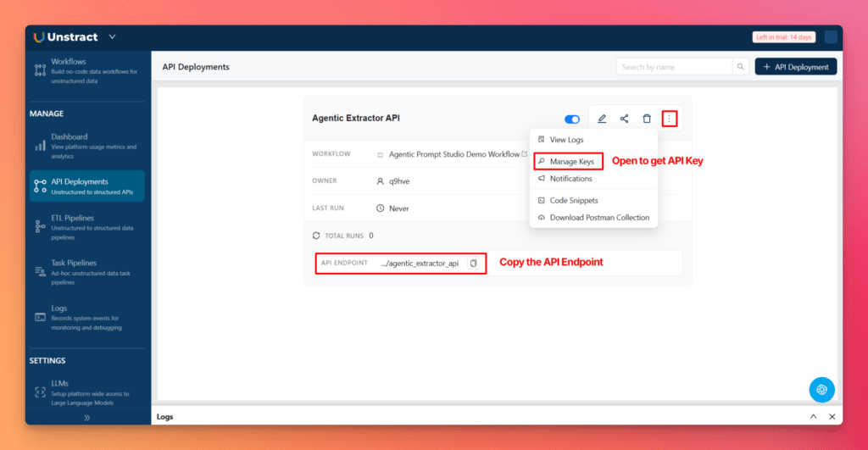Type in the Search by name field
868x450 pixels.
[674, 67]
